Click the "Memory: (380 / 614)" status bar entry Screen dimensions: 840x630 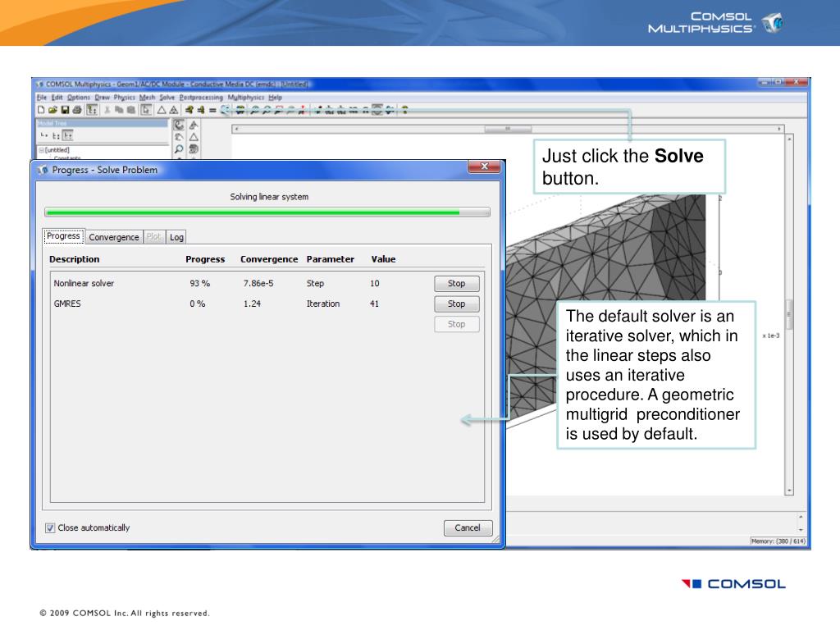coord(778,541)
